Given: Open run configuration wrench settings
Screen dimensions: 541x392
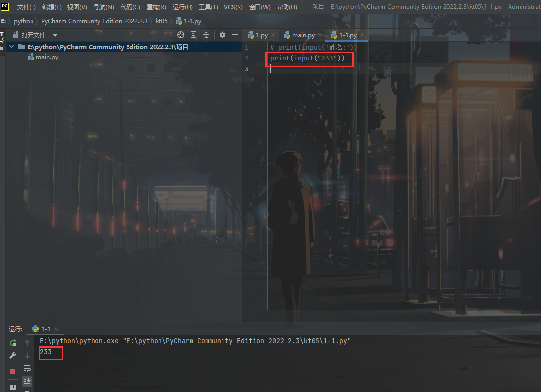Looking at the screenshot, I should 13,355.
